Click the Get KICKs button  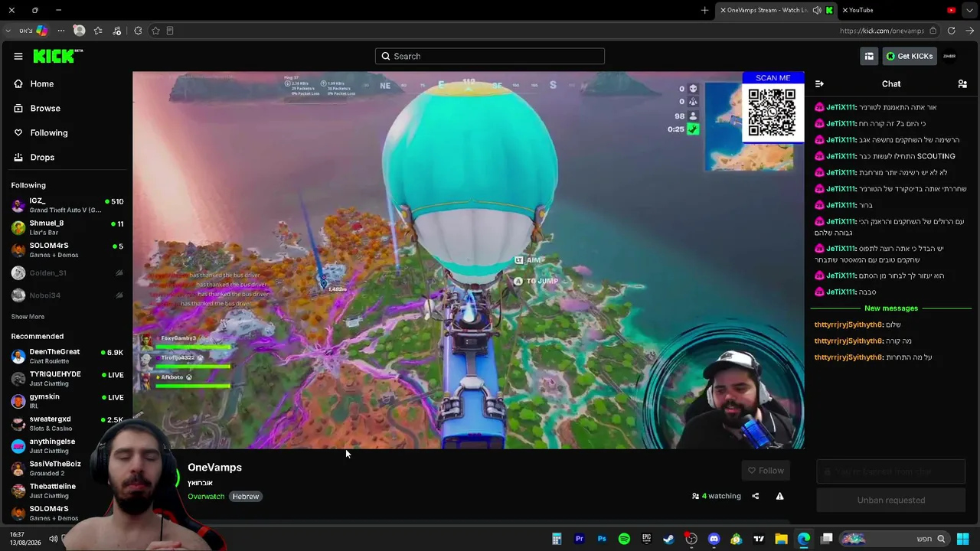pyautogui.click(x=910, y=56)
